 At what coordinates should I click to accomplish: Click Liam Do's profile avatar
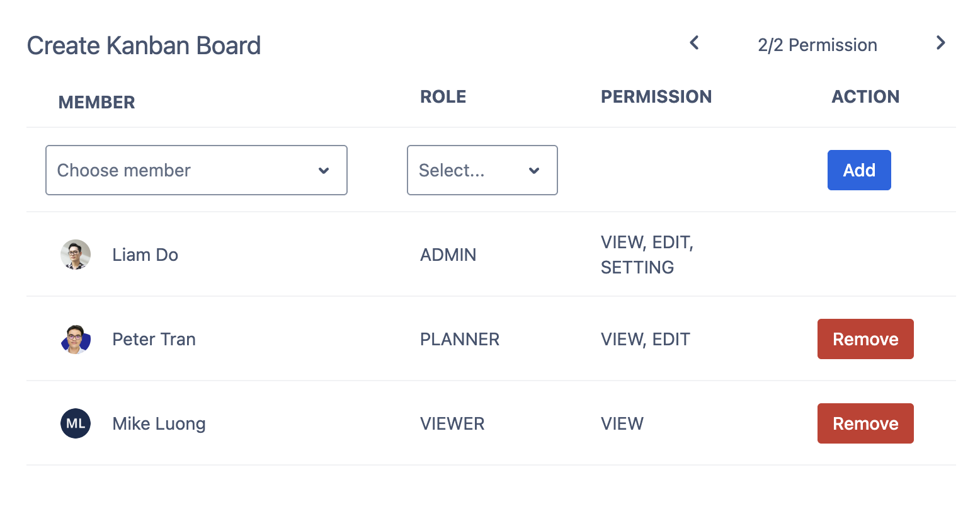click(76, 255)
